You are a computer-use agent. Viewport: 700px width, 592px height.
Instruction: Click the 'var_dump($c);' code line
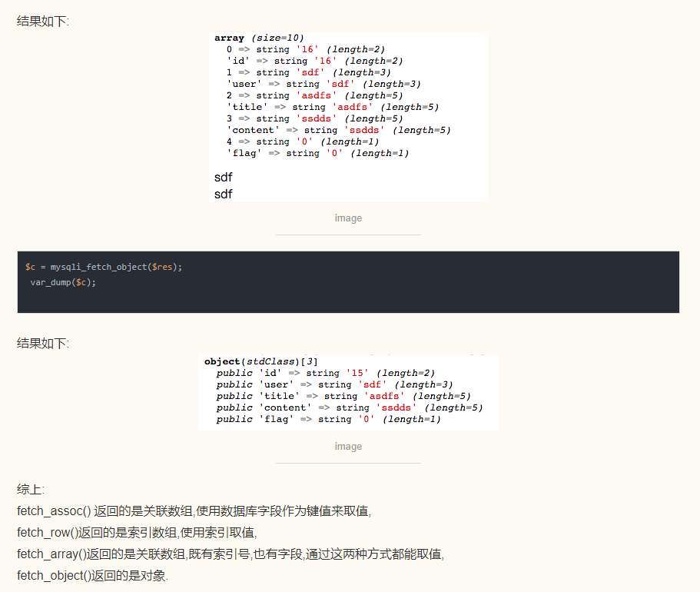click(x=63, y=282)
